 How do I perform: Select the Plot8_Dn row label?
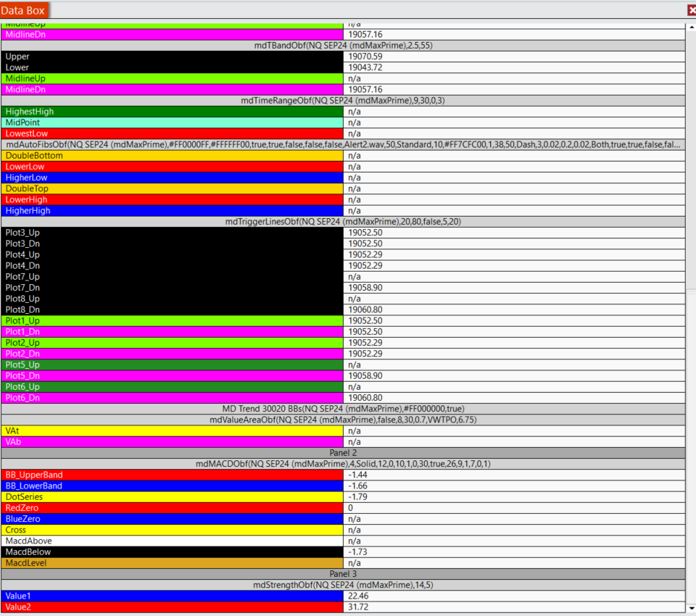[173, 309]
